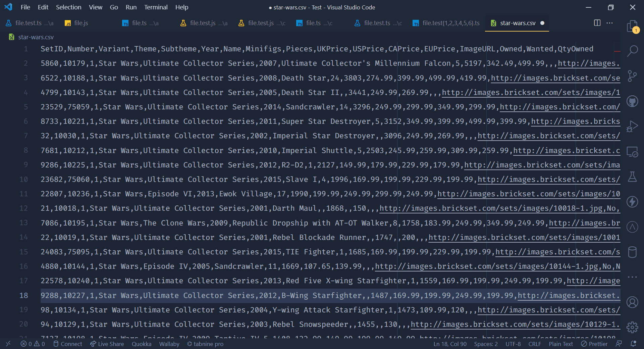This screenshot has height=349, width=644.
Task: Click line number 1 in gutter
Action: point(25,49)
